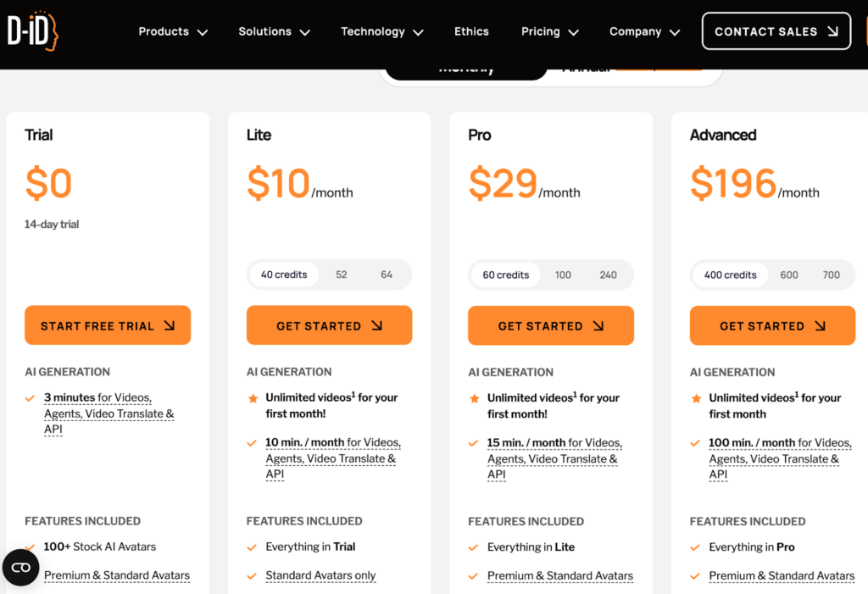Click 'Everything in Trial' text
This screenshot has width=868, height=594.
pos(310,547)
